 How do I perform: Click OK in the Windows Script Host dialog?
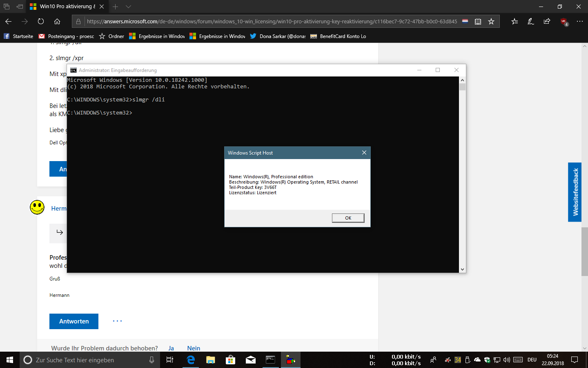pos(348,218)
